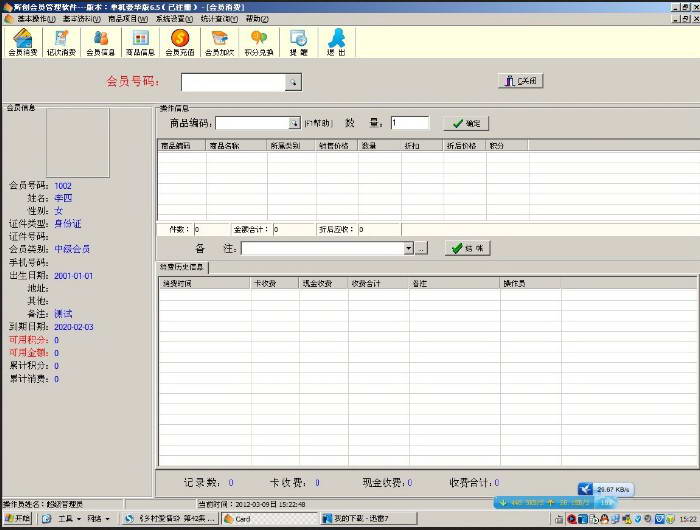Click the 商品编码 column header
This screenshot has height=530, width=700.
pyautogui.click(x=182, y=146)
